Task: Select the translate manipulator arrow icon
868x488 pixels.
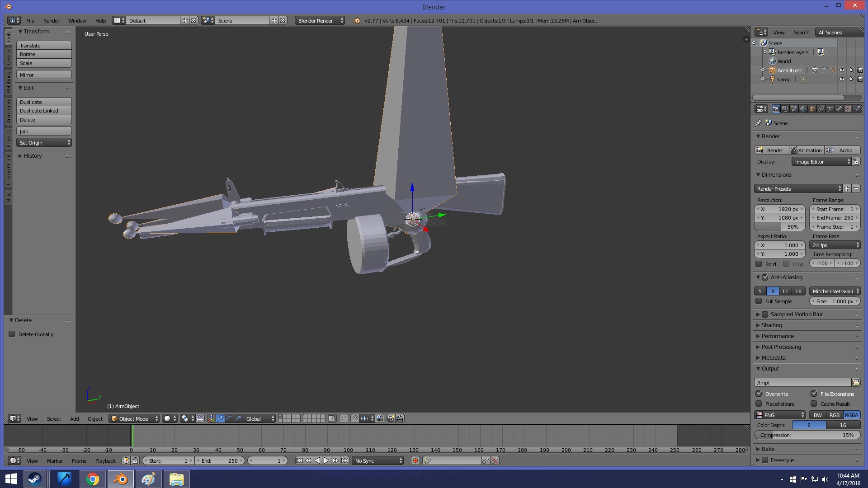Action: pos(220,418)
